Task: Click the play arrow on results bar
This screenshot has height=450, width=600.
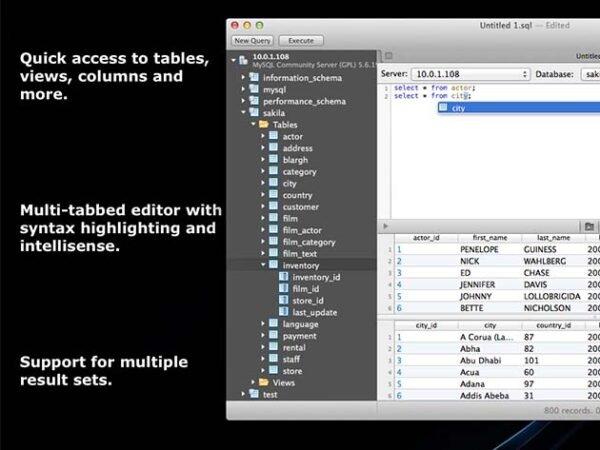Action: point(385,226)
